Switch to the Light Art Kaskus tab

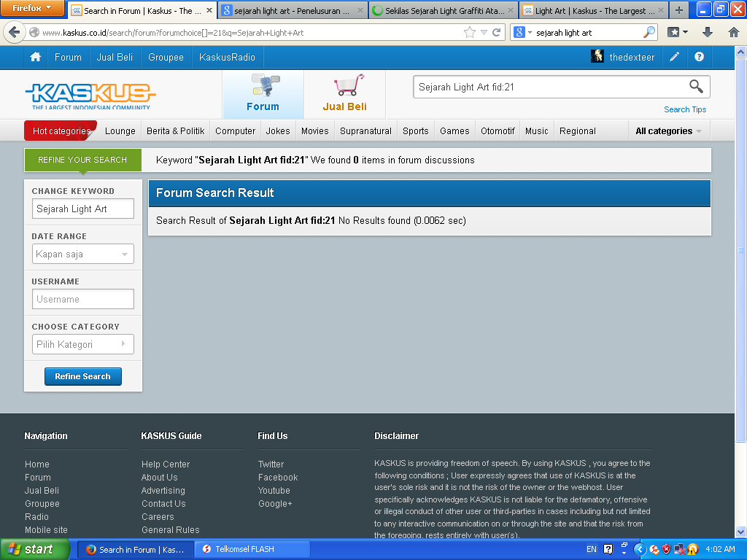[x=593, y=10]
